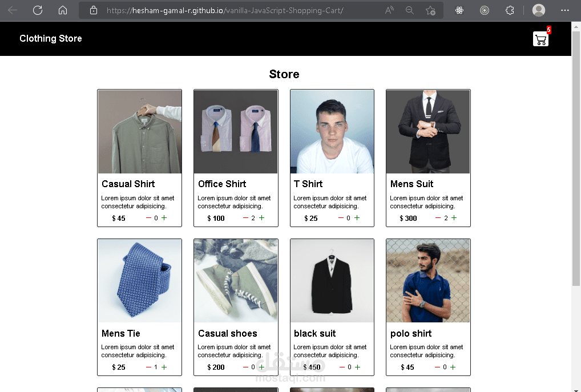Click the Clothing Store site title
Image resolution: width=581 pixels, height=392 pixels.
coord(50,38)
